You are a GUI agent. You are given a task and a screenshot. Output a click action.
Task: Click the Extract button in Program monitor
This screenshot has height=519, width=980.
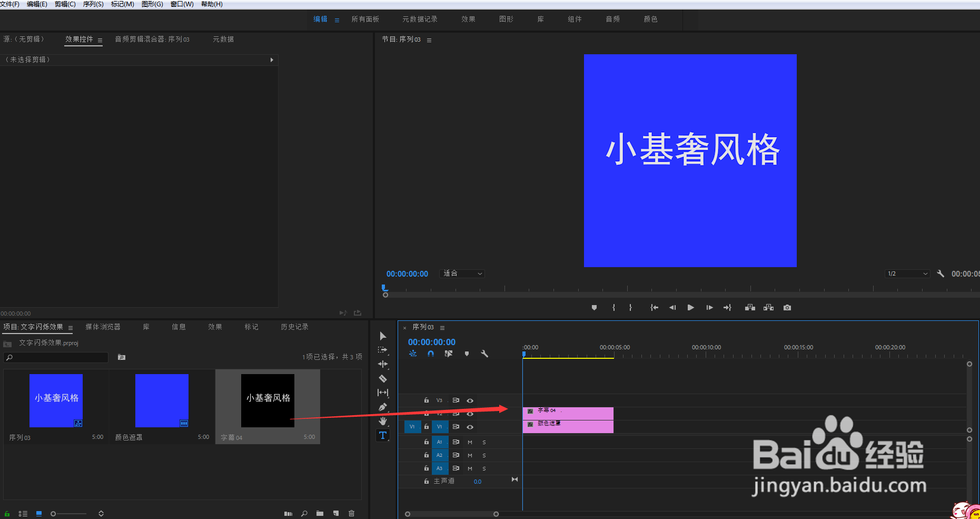[x=769, y=308]
